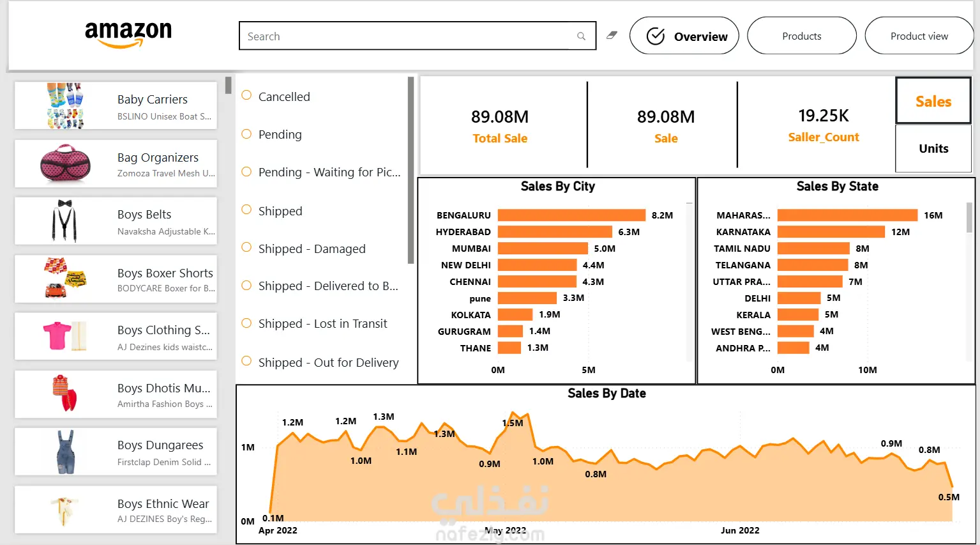Click the pune sales bar
This screenshot has width=980, height=545.
pos(527,298)
